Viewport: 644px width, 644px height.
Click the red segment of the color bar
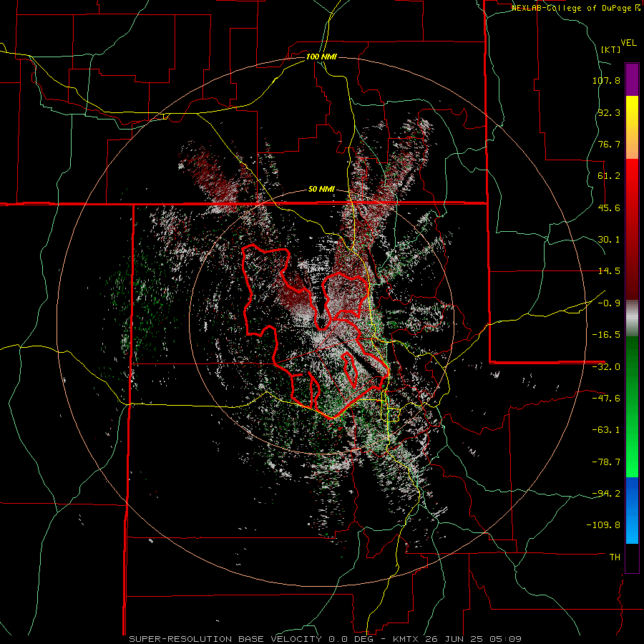pos(632,229)
